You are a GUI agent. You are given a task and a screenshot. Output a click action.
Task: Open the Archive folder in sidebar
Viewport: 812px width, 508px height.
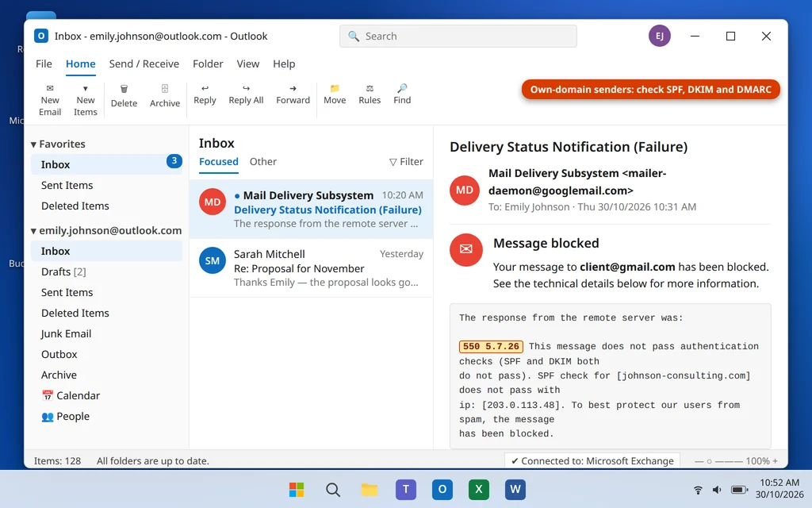pos(106,375)
